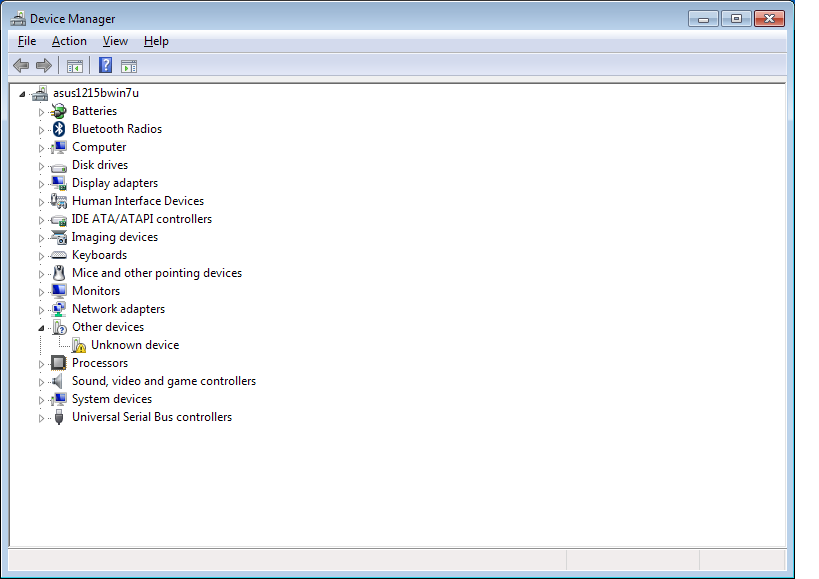The width and height of the screenshot is (819, 579).
Task: Click the Human Interface Devices icon
Action: (x=58, y=201)
